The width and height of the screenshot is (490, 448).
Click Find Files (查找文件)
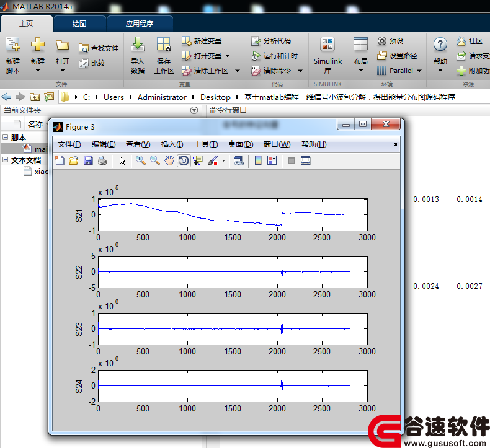(x=99, y=48)
